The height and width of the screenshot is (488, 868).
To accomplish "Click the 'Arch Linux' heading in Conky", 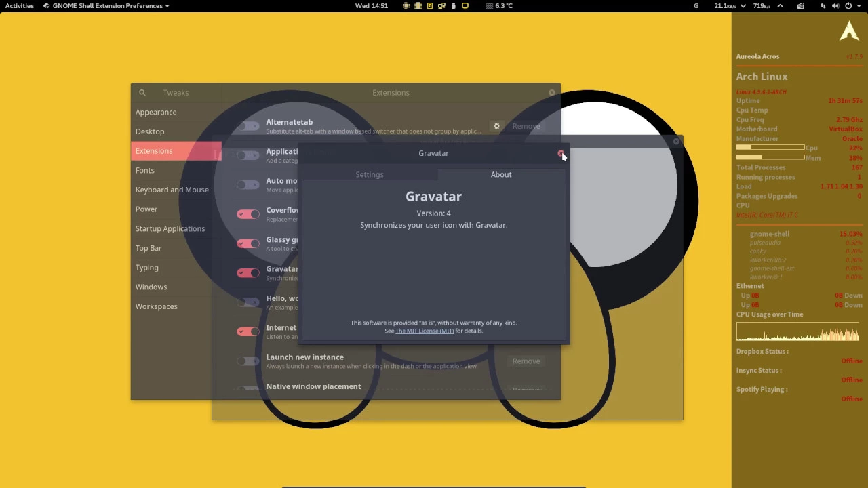I will coord(762,77).
